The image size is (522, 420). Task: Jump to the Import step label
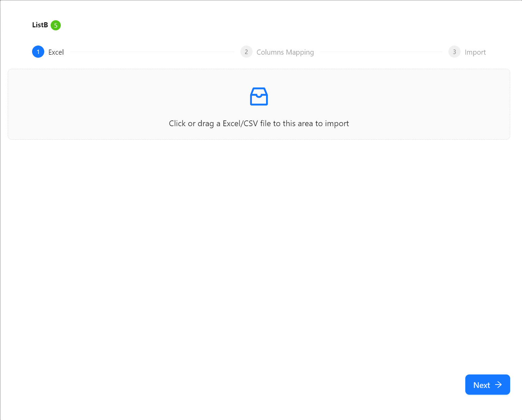(x=475, y=52)
